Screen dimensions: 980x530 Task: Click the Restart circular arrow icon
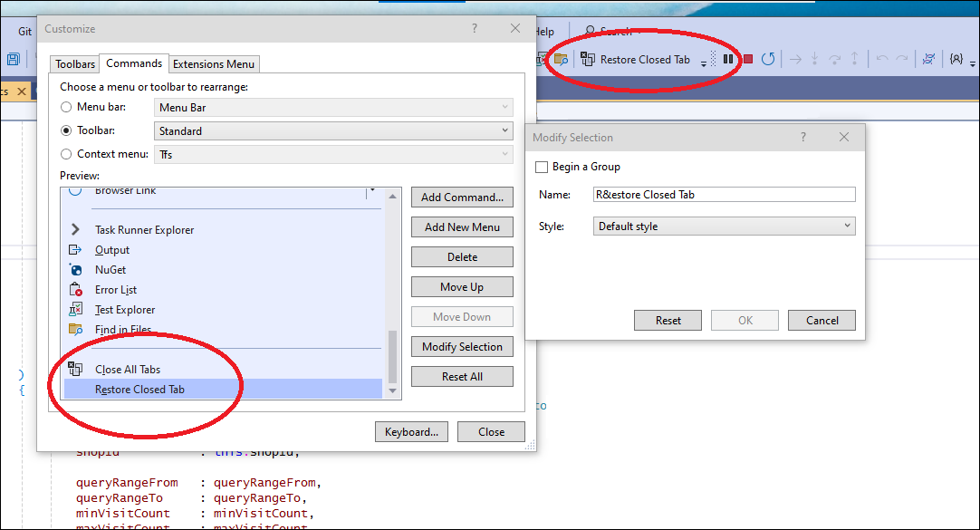coord(770,58)
